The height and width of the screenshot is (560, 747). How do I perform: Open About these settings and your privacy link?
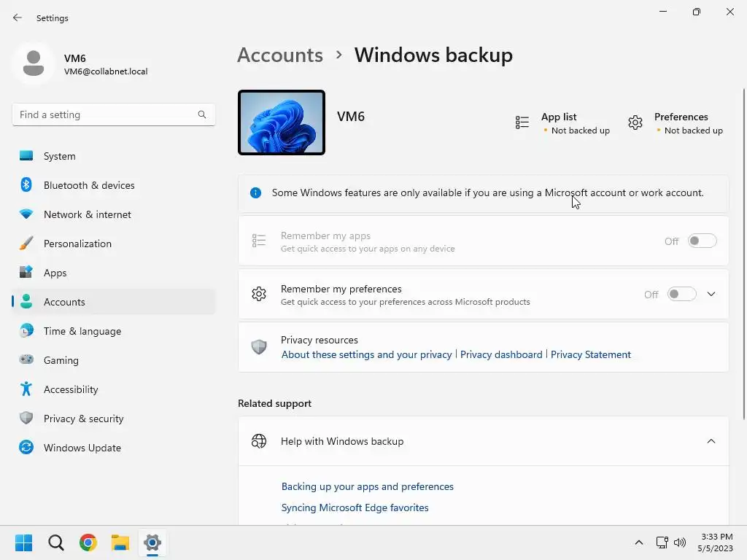[366, 354]
